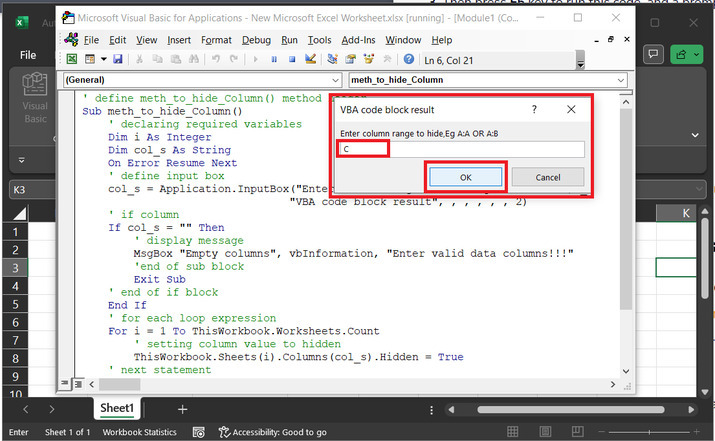Click the Find binoculars icon
This screenshot has width=715, height=441.
194,59
